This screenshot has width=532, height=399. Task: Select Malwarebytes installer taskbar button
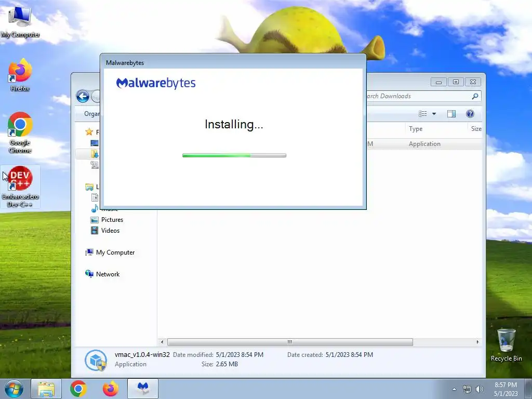point(143,389)
